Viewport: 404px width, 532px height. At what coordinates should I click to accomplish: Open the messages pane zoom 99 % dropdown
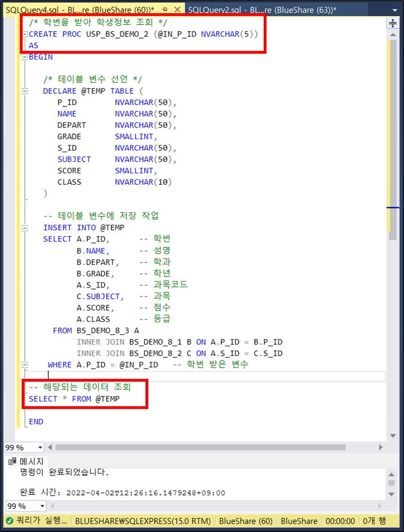[x=42, y=506]
